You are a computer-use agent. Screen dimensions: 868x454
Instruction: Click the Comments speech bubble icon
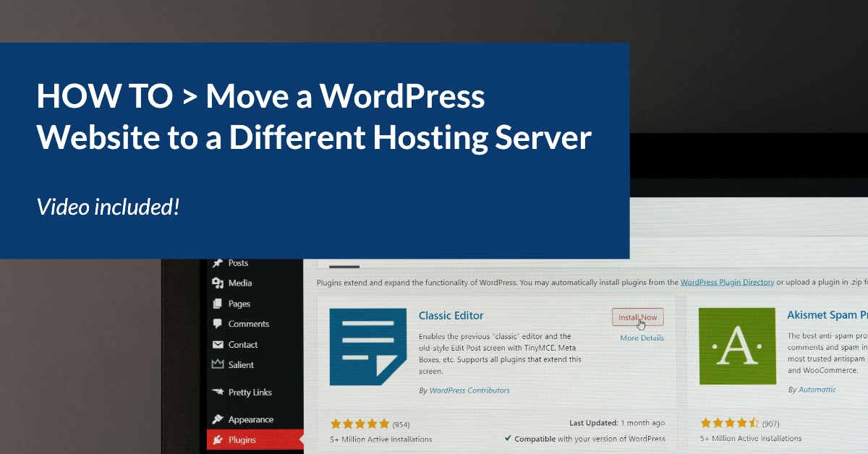click(217, 324)
